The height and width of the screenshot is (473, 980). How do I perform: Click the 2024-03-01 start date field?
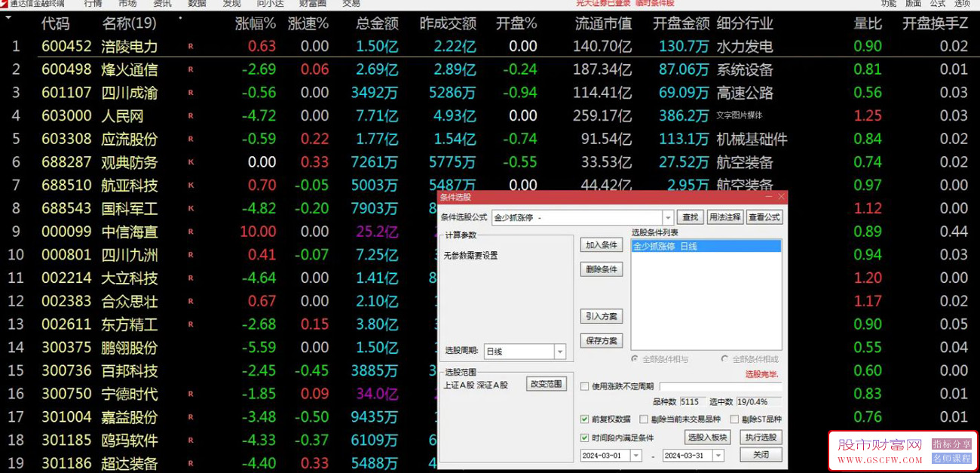pyautogui.click(x=605, y=456)
